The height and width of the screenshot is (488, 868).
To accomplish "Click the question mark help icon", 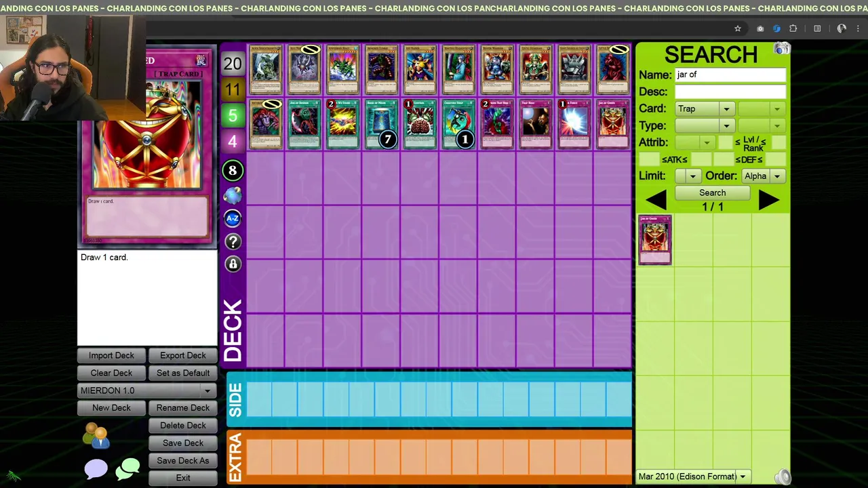I will (x=233, y=241).
